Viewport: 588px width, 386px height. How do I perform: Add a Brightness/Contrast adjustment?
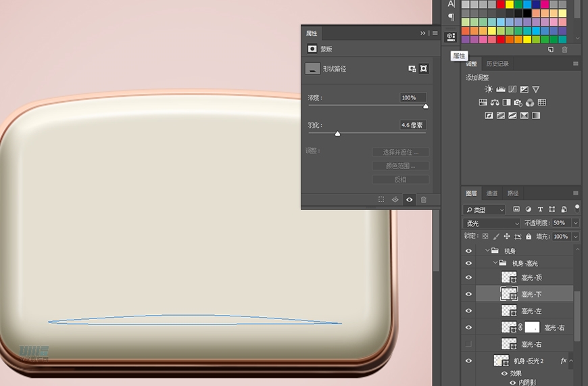pos(489,89)
